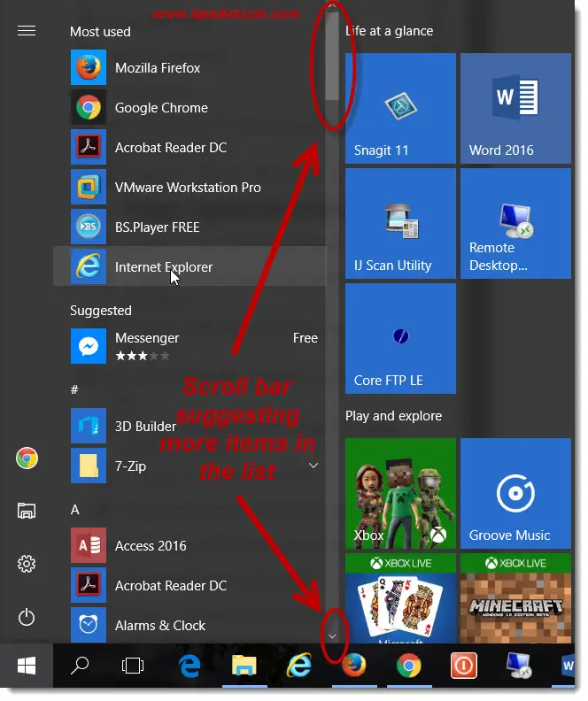Open the Groove Music tile

point(516,494)
